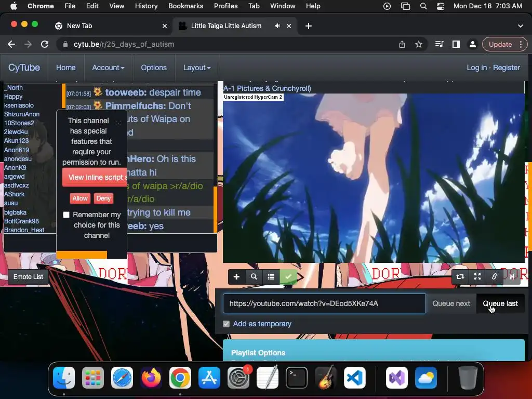Toggle 'Remember my choice for this channel' checkbox
Screen dimensions: 532x399
click(x=66, y=215)
